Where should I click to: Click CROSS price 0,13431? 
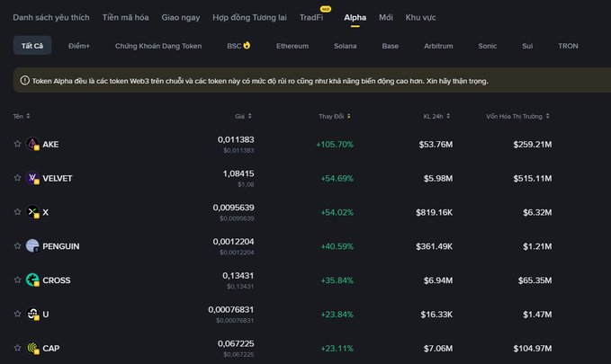tap(238, 276)
